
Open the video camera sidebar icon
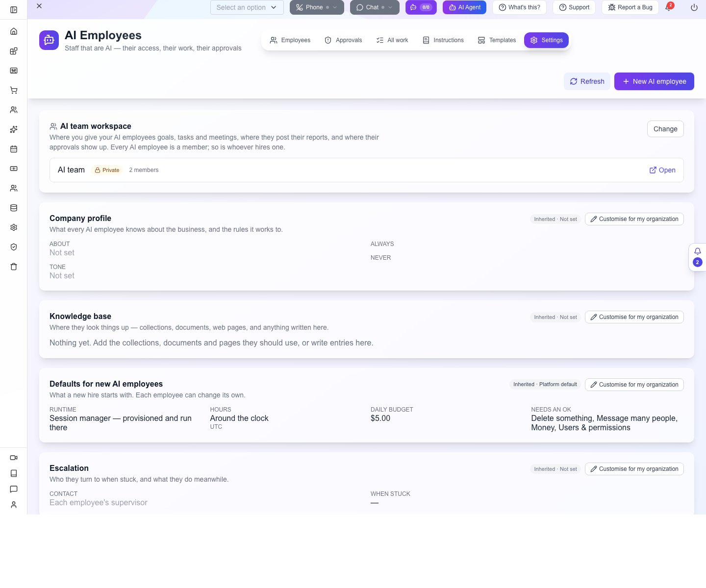click(x=14, y=458)
